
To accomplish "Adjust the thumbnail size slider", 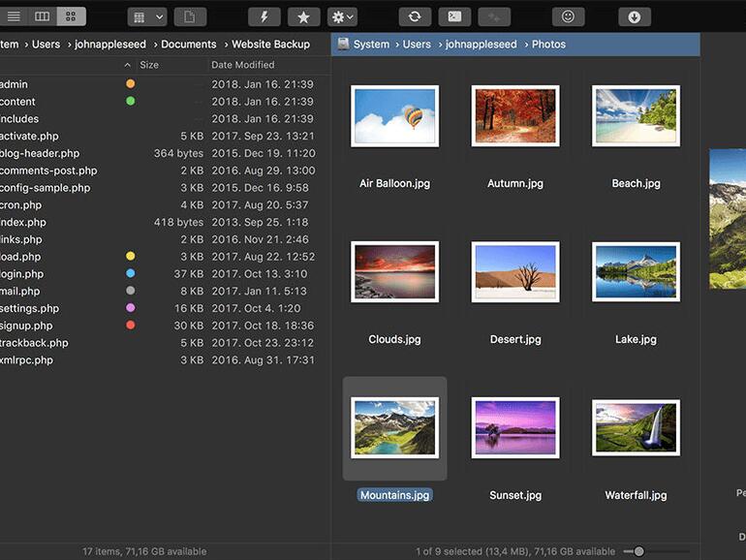I will point(638,551).
